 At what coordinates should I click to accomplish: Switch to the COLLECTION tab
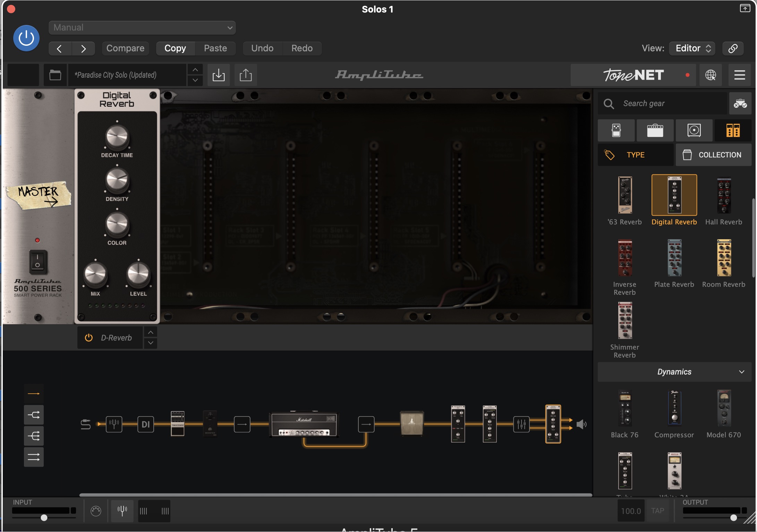tap(713, 155)
